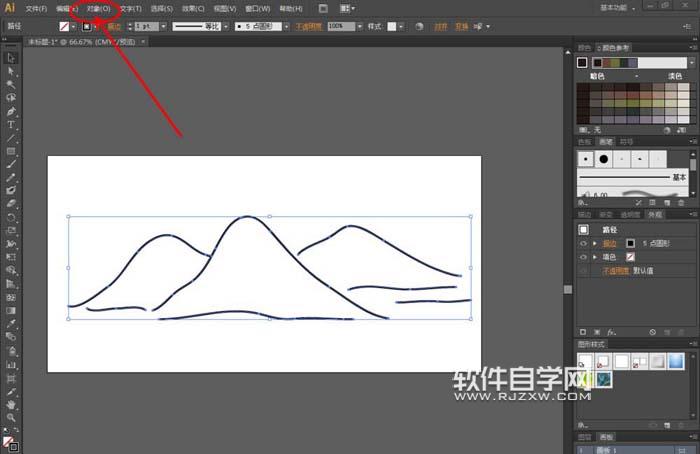
Task: Select the Column Graph tool
Action: [x=11, y=365]
